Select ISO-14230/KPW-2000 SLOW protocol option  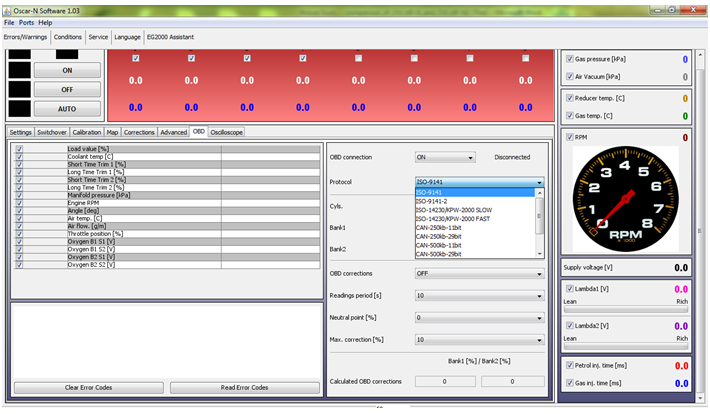[x=475, y=210]
